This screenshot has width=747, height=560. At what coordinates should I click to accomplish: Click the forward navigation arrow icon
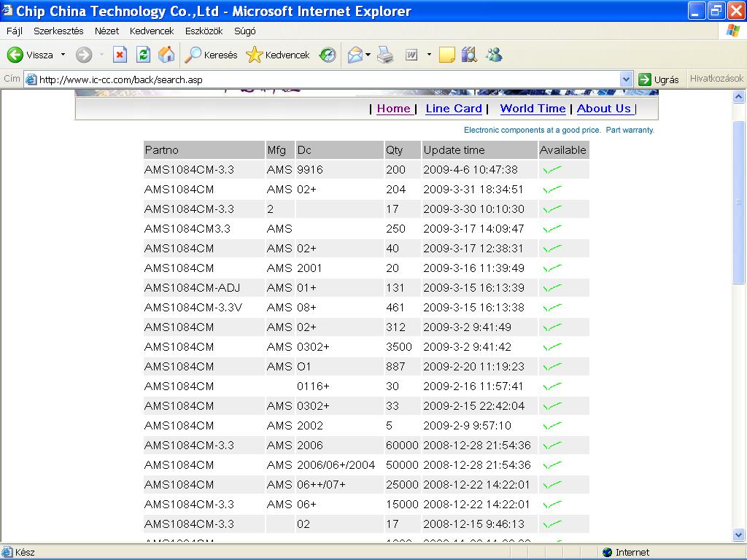(x=84, y=55)
